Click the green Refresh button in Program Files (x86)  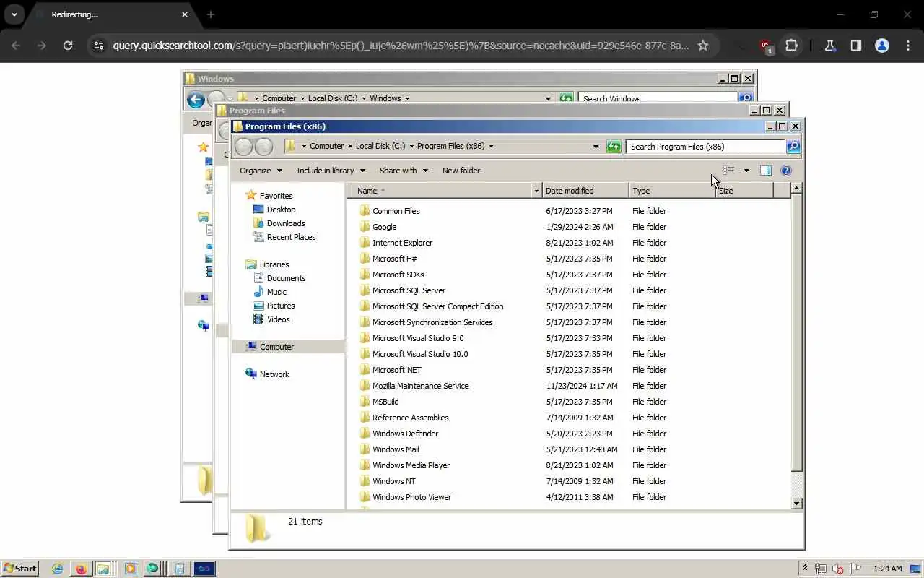pos(614,147)
